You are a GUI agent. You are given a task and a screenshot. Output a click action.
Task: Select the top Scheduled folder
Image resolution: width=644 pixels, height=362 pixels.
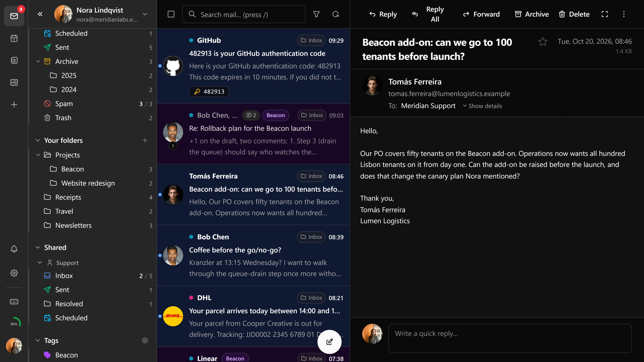point(92,33)
